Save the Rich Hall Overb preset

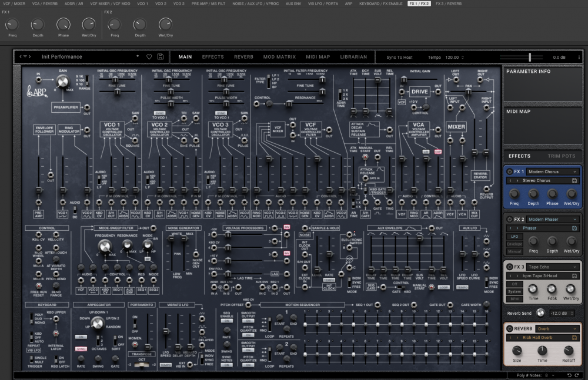click(574, 338)
